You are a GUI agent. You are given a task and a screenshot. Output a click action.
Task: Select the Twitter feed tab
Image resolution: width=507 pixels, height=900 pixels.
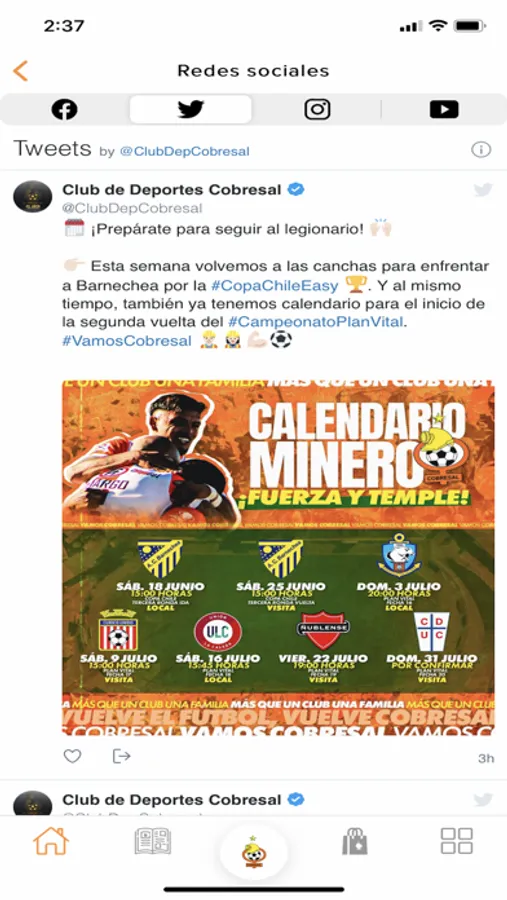pyautogui.click(x=191, y=109)
